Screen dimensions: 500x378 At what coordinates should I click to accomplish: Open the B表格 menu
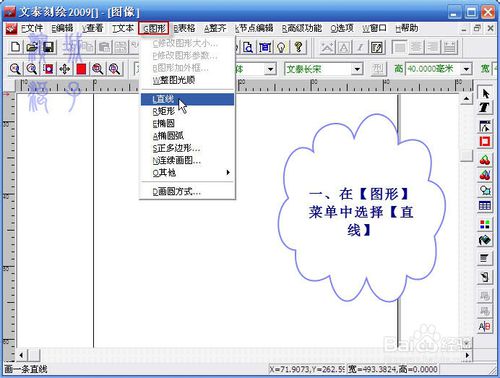(x=185, y=29)
